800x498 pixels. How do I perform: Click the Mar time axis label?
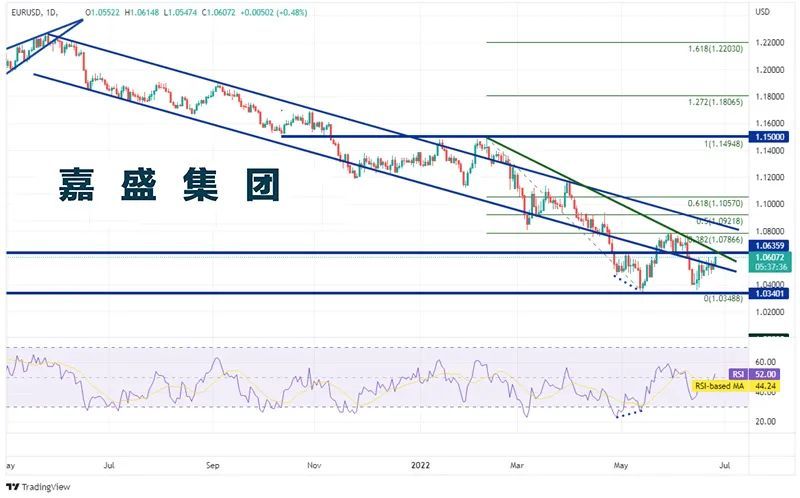point(517,465)
